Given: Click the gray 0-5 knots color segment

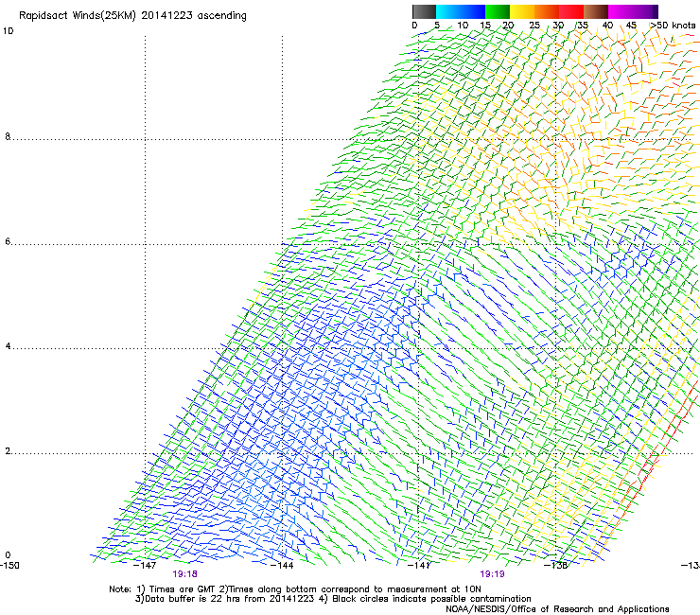Looking at the screenshot, I should coord(424,11).
